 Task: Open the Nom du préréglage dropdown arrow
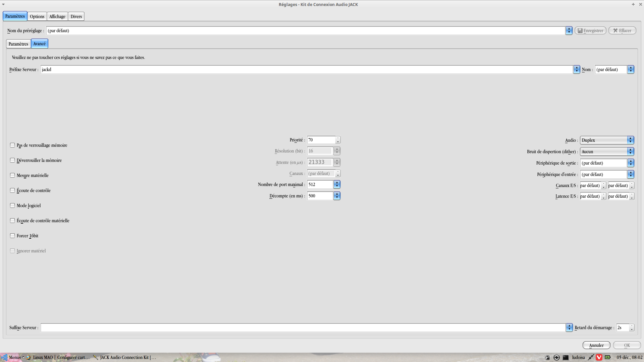(569, 31)
